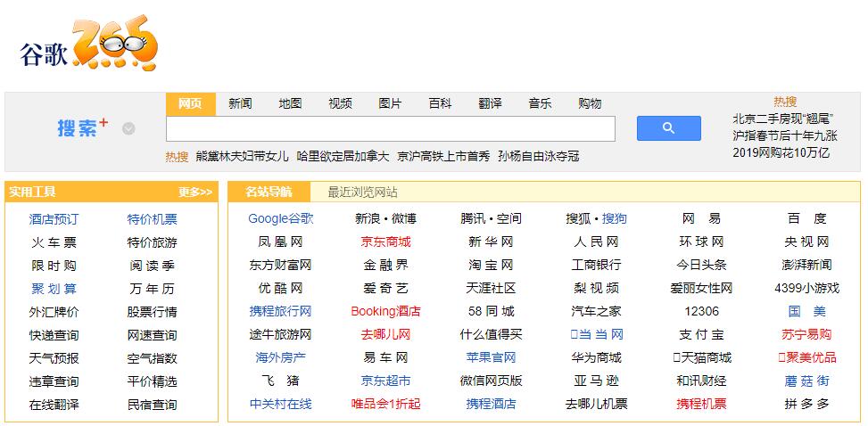This screenshot has width=868, height=426.
Task: Switch to the 新闻 search tab
Action: (x=240, y=103)
